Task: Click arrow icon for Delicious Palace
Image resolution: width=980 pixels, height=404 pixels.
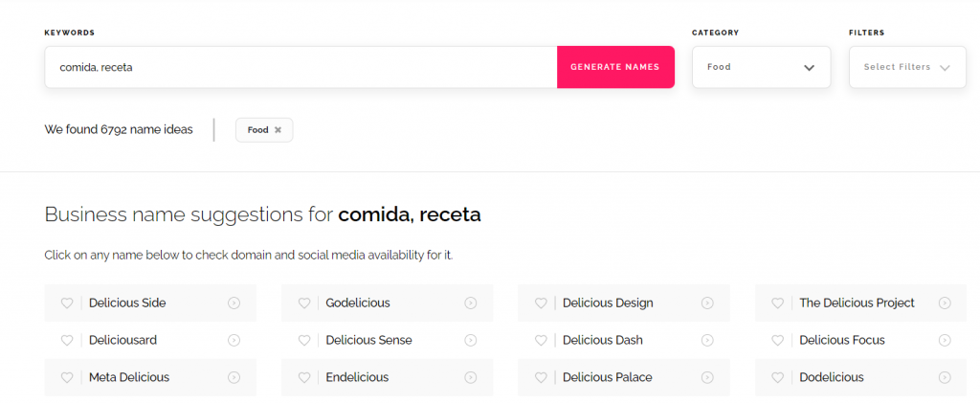Action: (x=707, y=377)
